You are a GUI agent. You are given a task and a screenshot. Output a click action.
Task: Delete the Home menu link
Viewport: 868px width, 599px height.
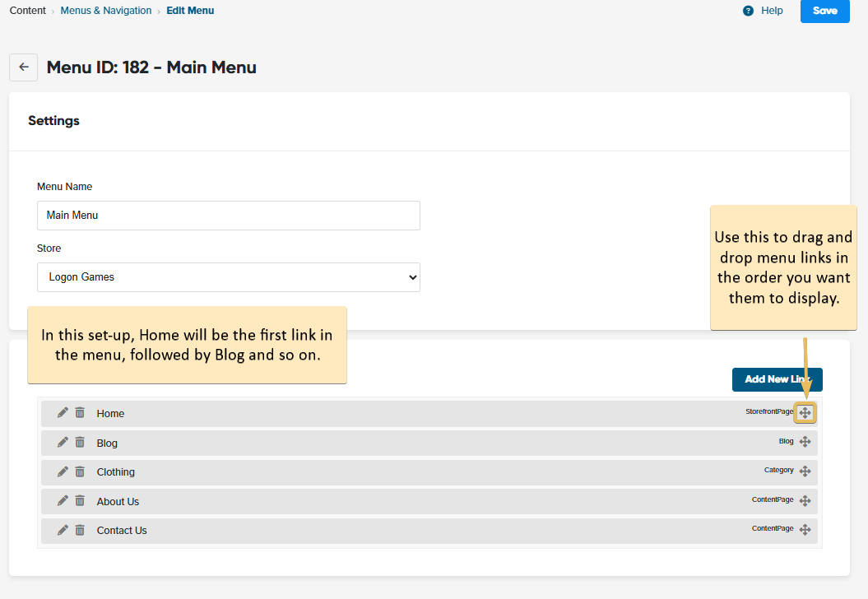coord(80,412)
